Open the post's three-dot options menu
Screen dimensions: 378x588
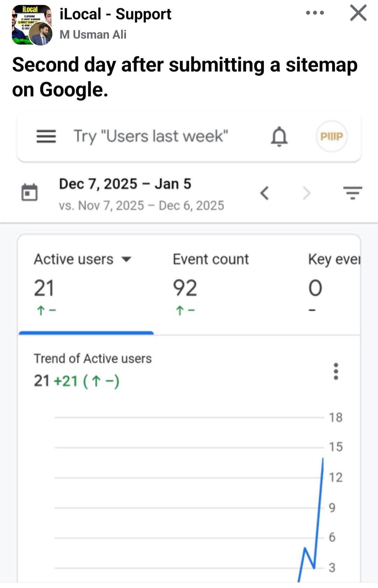315,13
